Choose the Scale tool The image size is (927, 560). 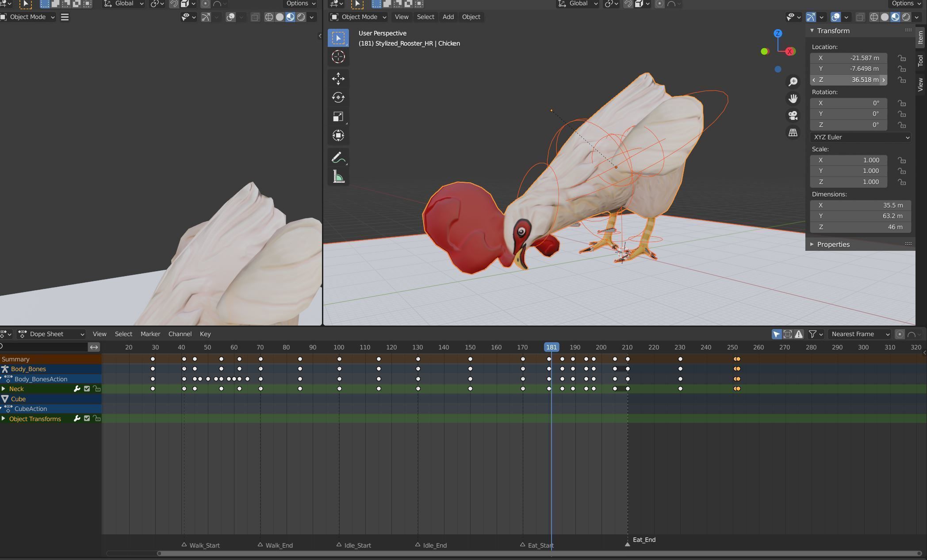tap(338, 116)
